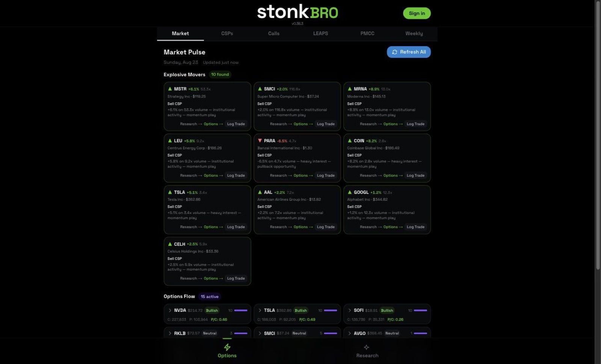Viewport: 601px width, 364px height.
Task: Click the page vertical scrollbar
Action: pyautogui.click(x=598, y=135)
